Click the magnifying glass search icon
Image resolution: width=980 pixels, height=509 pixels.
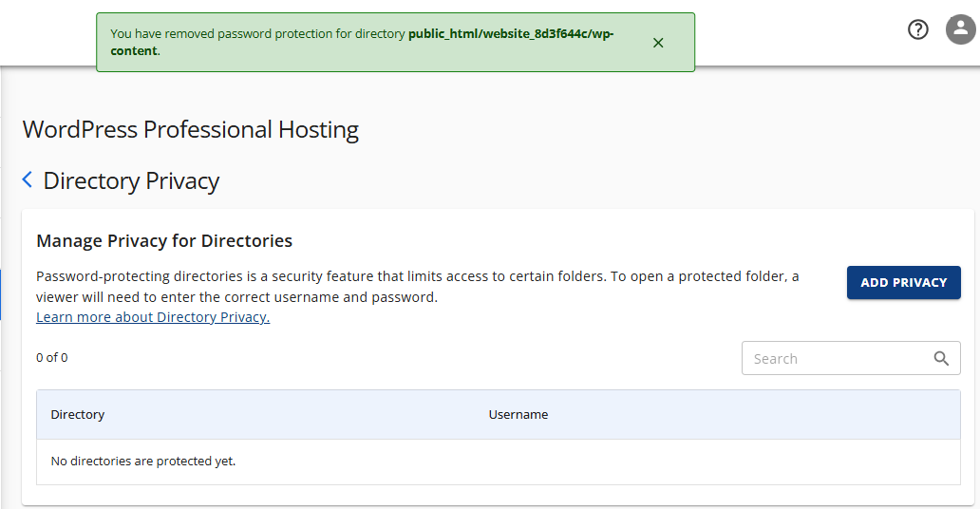(941, 358)
